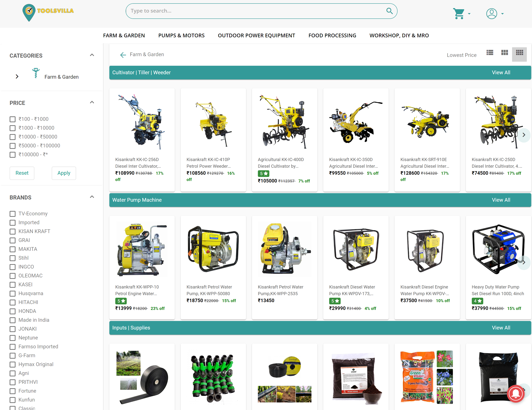Viewport: 532px width, 410px height.
Task: Switch to list view layout icon
Action: click(490, 53)
